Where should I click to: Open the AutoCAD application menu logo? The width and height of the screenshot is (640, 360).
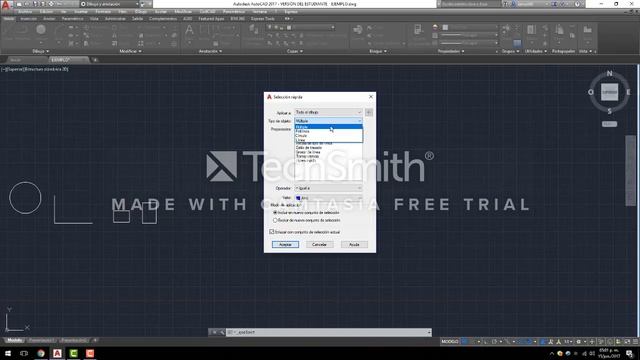5,4
